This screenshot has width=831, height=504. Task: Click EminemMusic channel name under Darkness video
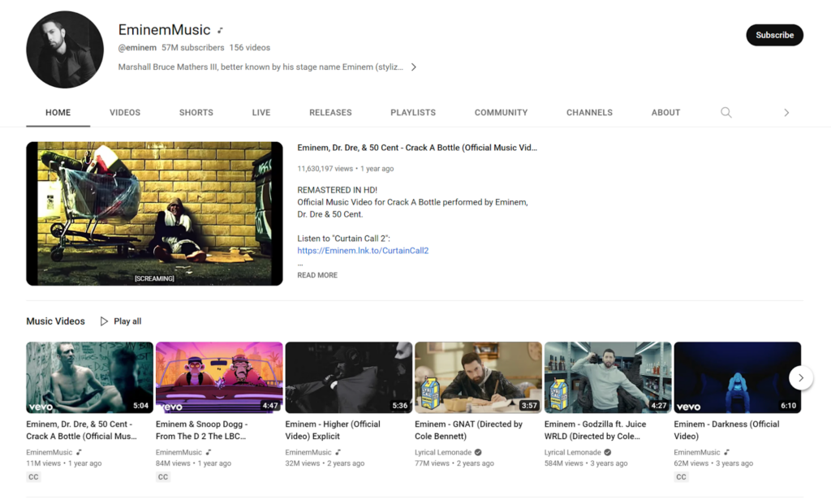pyautogui.click(x=697, y=452)
